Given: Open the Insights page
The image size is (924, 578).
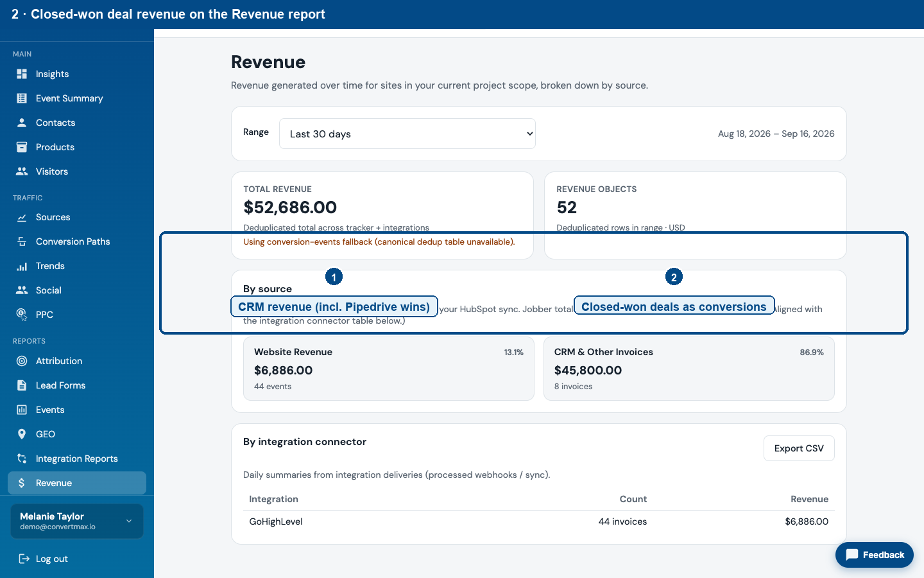Looking at the screenshot, I should (x=77, y=74).
